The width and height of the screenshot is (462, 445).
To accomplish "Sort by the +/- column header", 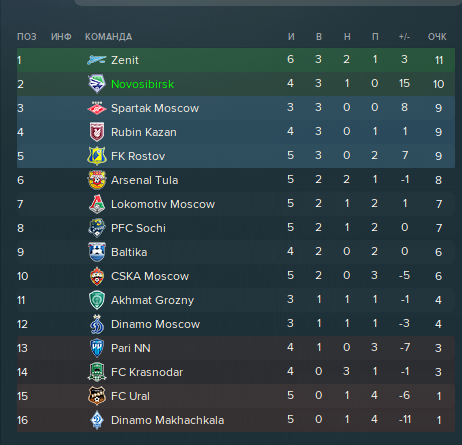I will coord(404,37).
